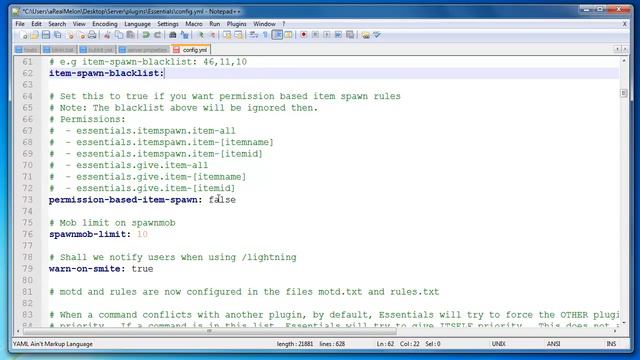Screen dimensions: 640x360
Task: Click value '10' of spawnmob-limit
Action: [142, 234]
